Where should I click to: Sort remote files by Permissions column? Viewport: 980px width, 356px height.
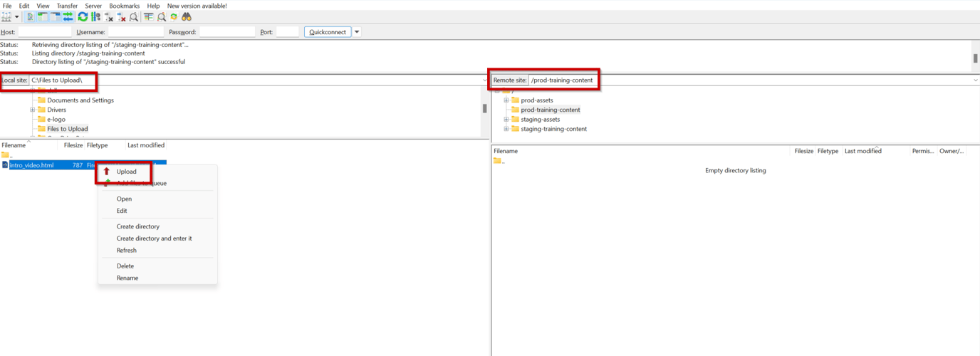[x=923, y=151]
